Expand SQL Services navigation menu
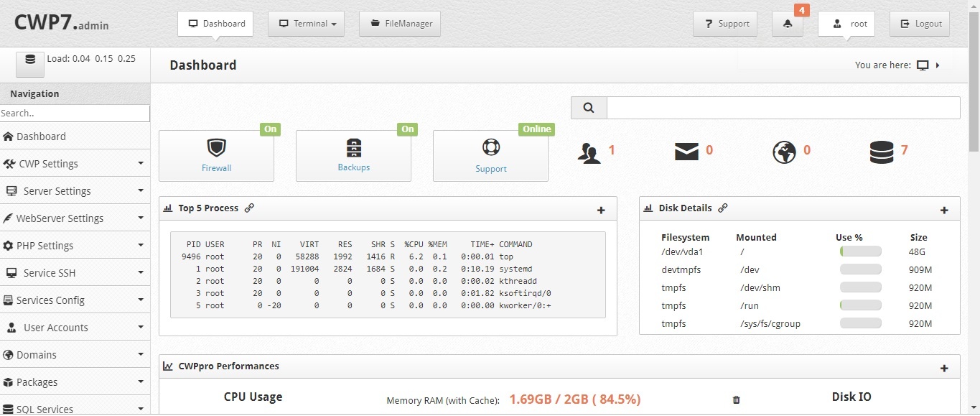980x416 pixels. (x=75, y=407)
